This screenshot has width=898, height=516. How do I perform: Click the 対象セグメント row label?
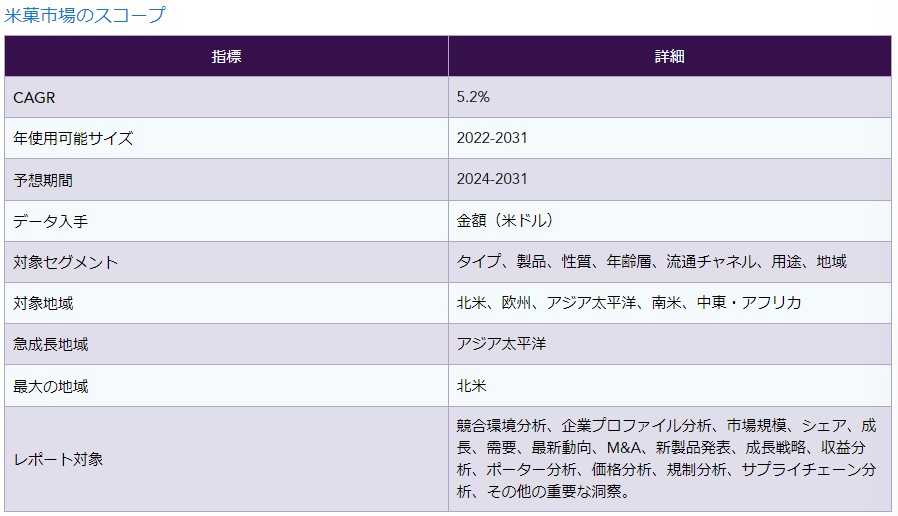point(66,262)
